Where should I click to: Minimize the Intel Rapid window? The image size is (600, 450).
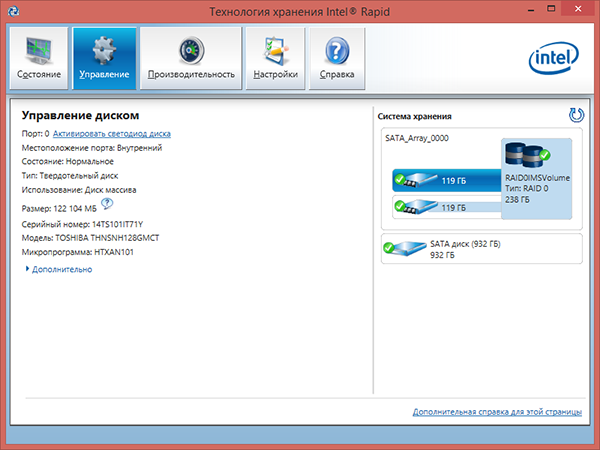(531, 10)
